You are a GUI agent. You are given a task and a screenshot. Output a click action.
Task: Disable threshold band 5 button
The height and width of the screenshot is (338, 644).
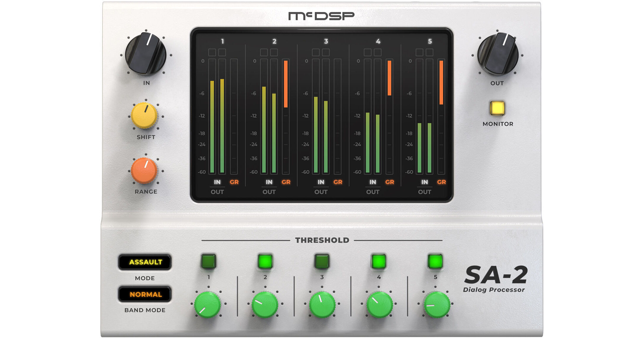435,261
